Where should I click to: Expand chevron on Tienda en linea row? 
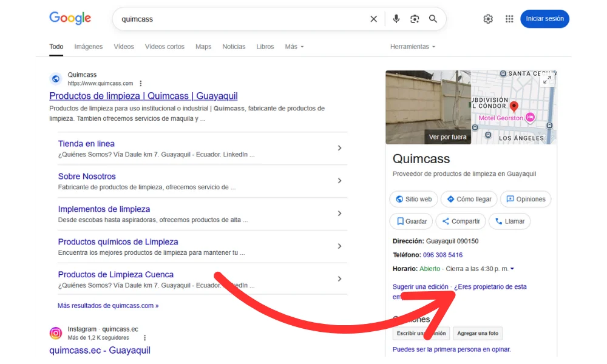click(339, 148)
